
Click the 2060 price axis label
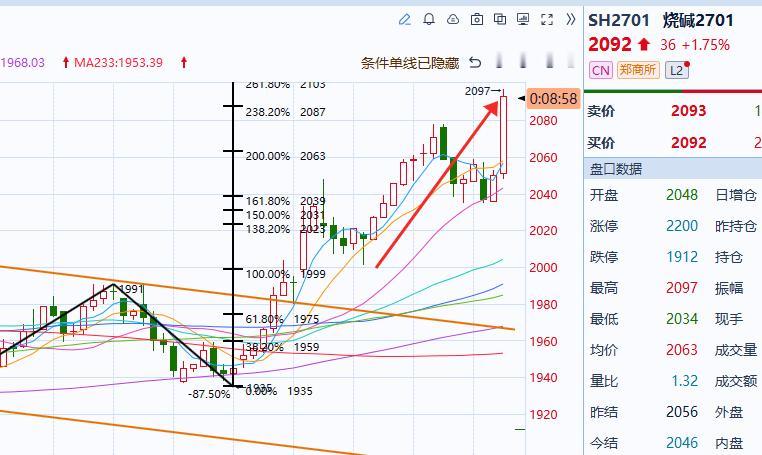543,158
